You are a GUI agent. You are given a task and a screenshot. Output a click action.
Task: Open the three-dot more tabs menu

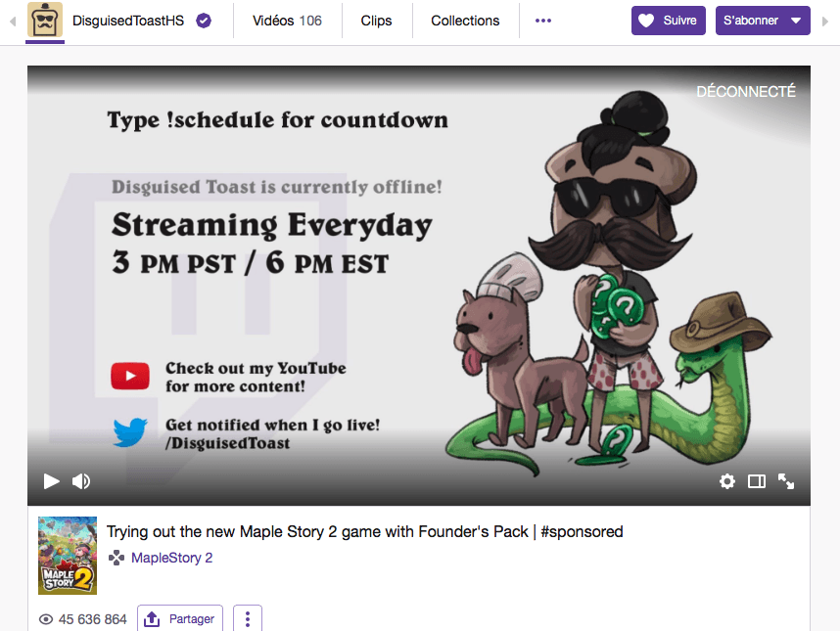click(x=543, y=21)
